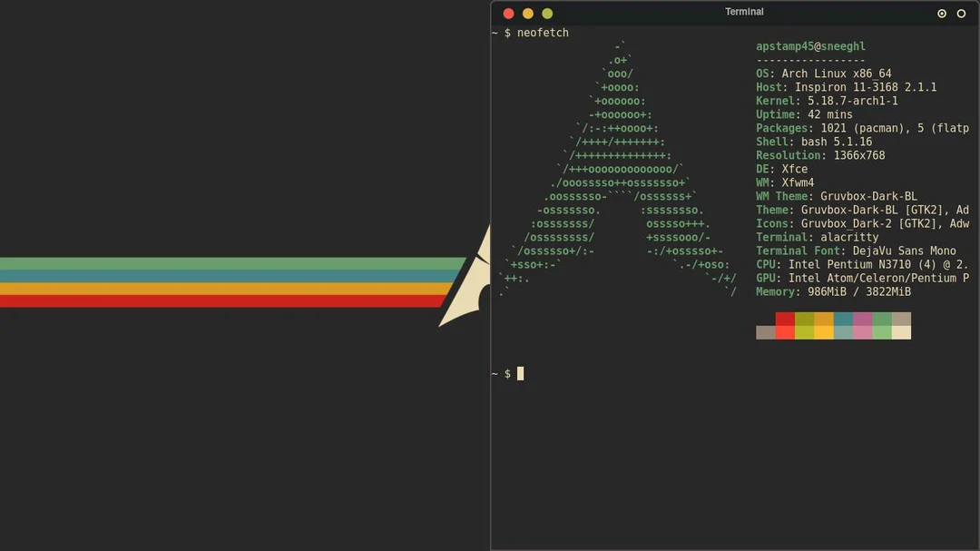
Task: Click the olive green palette block
Action: [x=804, y=319]
